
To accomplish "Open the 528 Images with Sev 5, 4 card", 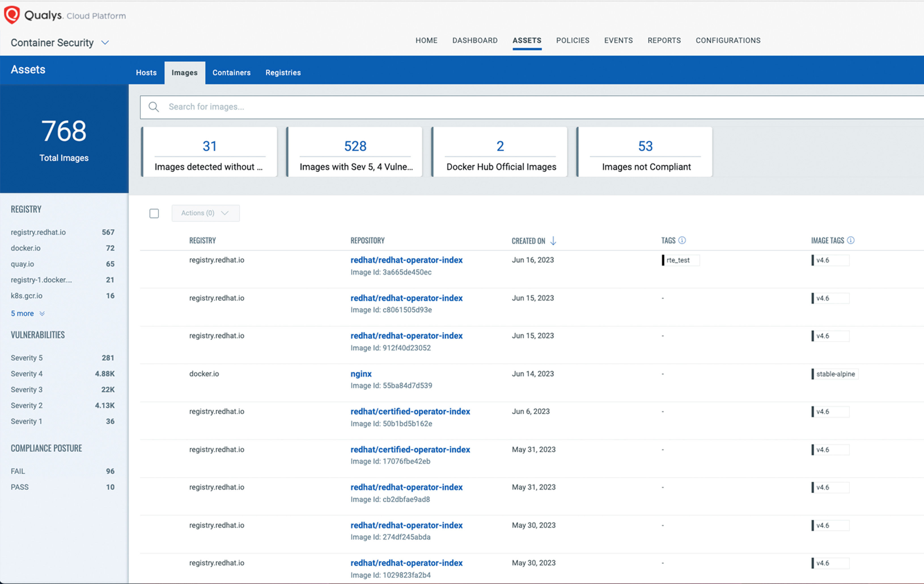I will [x=355, y=152].
